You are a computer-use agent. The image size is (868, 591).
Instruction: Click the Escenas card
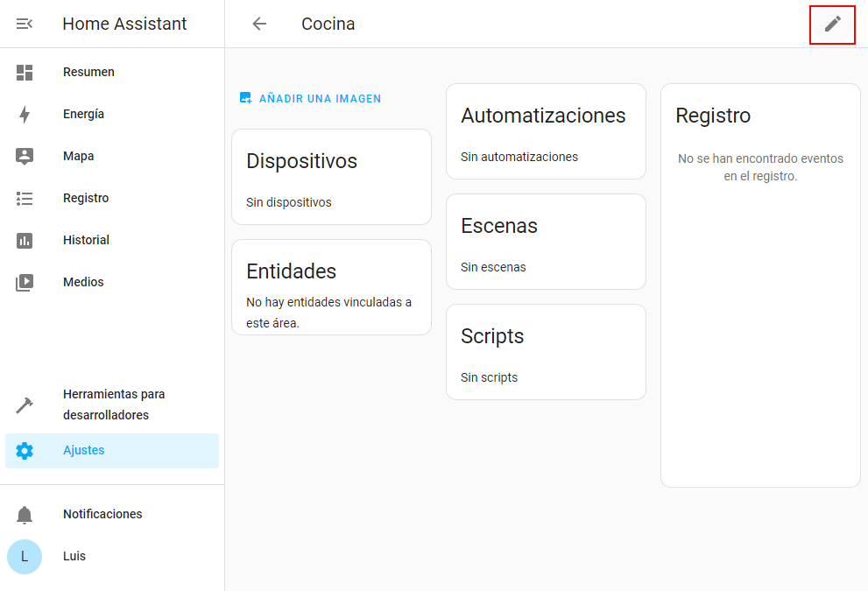click(x=546, y=242)
